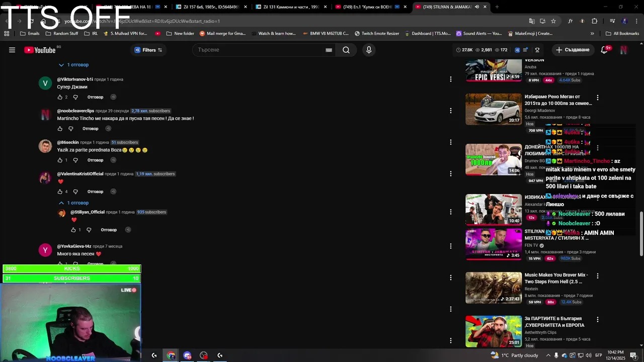The width and height of the screenshot is (644, 362).
Task: Like the noobcleaverclips comment
Action: pos(60,129)
